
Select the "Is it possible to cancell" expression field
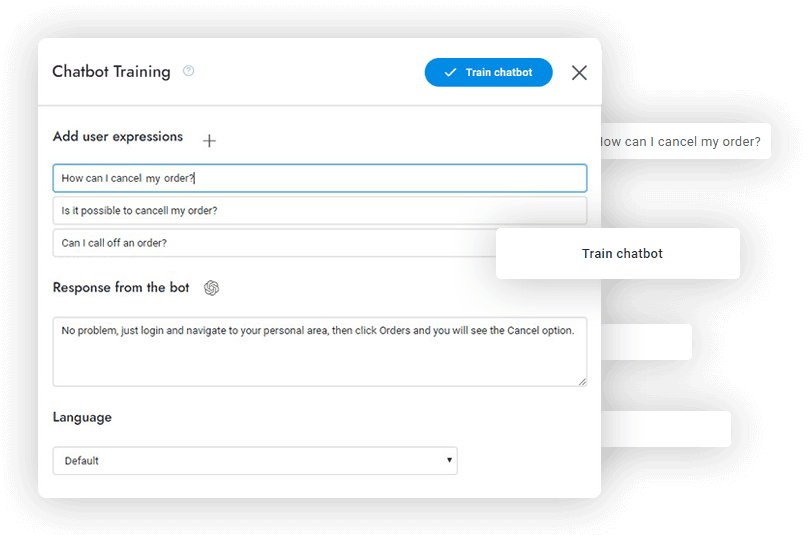tap(319, 210)
